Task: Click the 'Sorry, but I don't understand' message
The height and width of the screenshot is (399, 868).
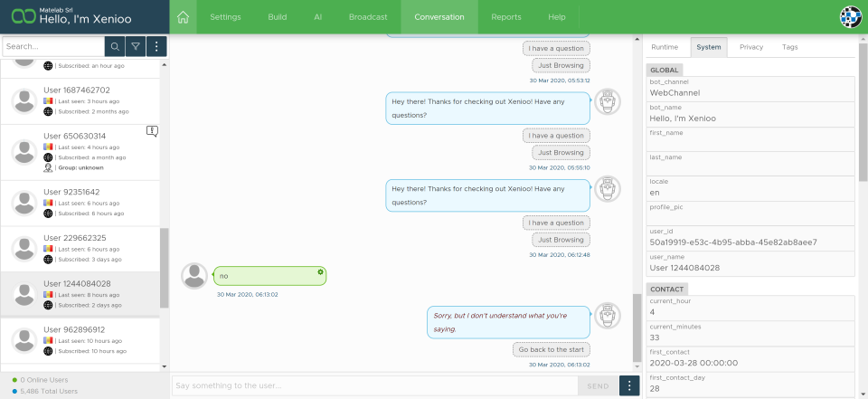Action: pyautogui.click(x=508, y=322)
